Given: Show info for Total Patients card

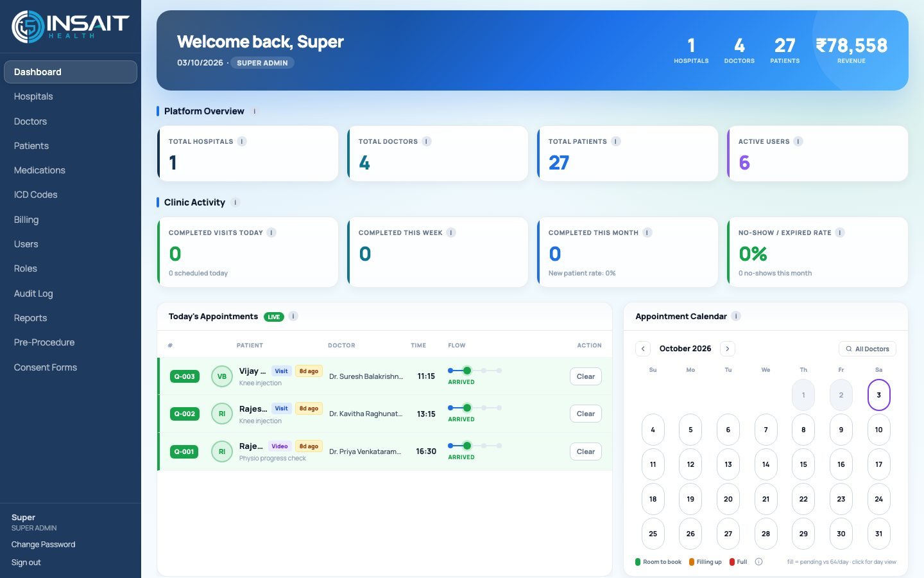Looking at the screenshot, I should click(x=616, y=141).
